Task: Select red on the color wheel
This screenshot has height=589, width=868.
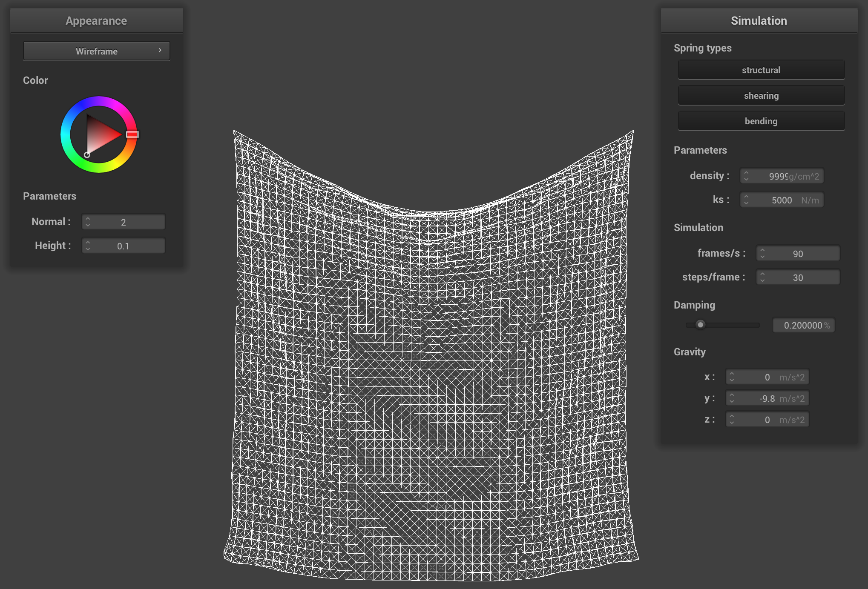Action: tap(133, 135)
